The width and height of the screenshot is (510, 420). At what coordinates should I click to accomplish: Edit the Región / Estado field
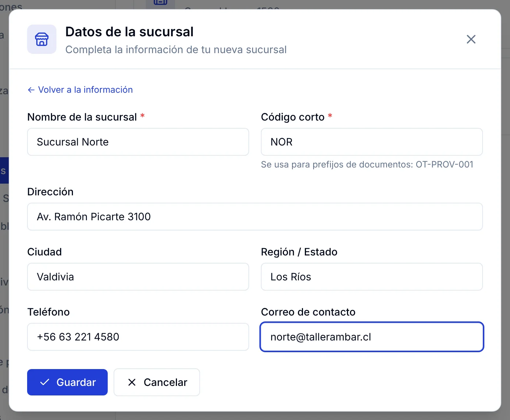372,277
